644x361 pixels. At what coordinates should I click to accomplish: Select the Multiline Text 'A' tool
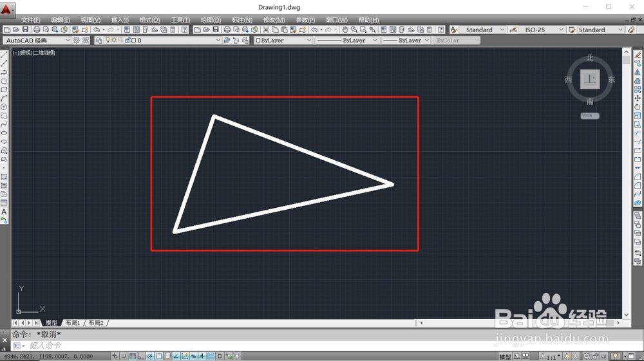[4, 212]
